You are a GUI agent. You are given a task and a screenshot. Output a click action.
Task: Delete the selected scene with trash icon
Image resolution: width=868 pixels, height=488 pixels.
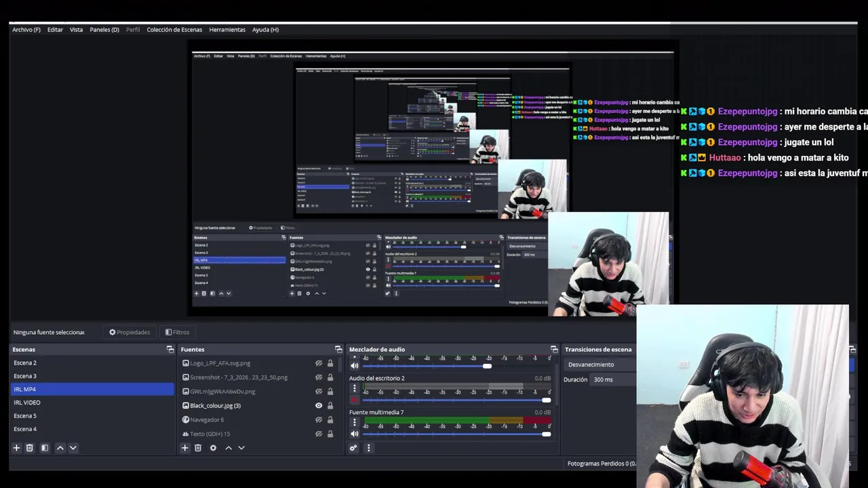29,448
